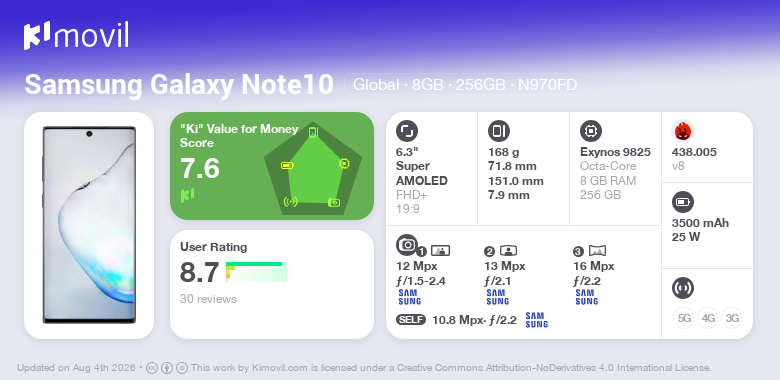Click the phone dimensions icon

pos(499,131)
